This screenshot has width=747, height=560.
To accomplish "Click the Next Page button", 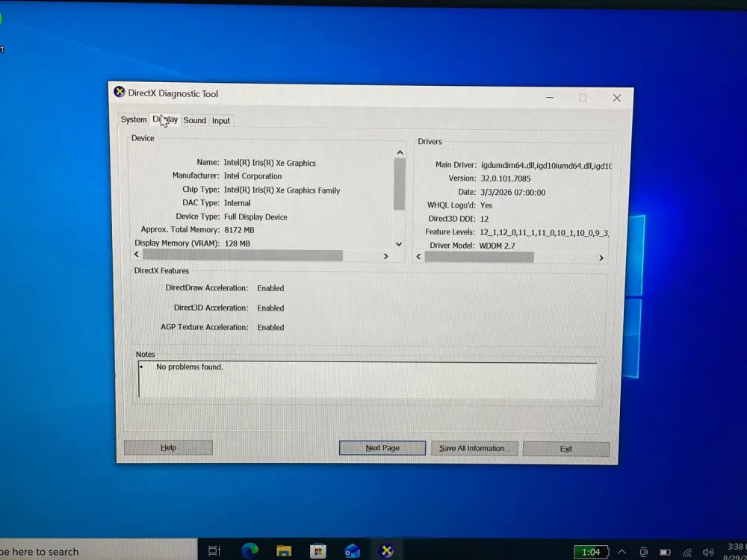I will (x=382, y=447).
